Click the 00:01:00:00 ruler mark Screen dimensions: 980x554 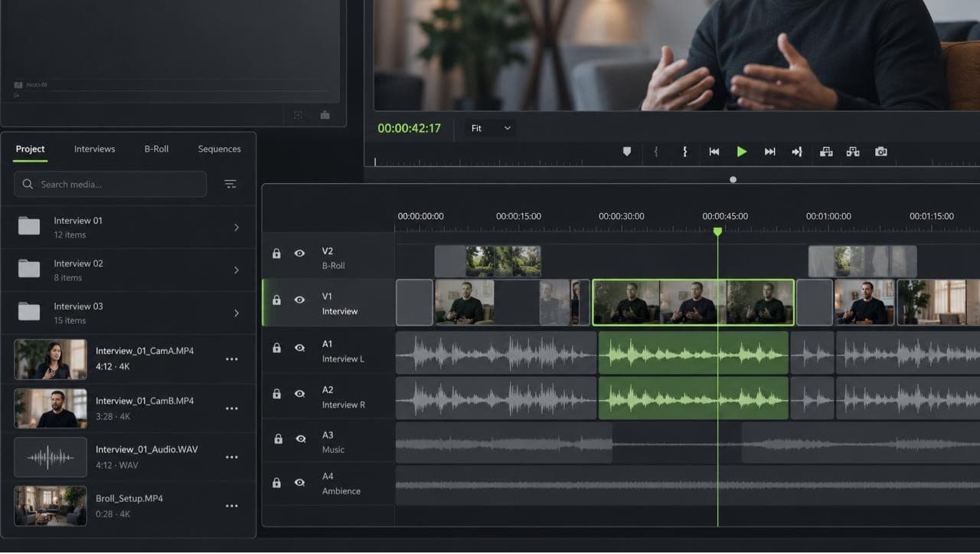tap(828, 216)
